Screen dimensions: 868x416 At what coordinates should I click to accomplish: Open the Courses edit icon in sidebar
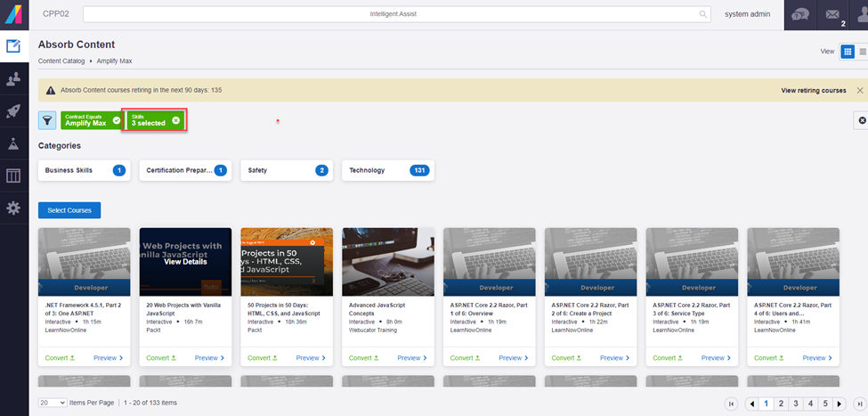click(14, 46)
